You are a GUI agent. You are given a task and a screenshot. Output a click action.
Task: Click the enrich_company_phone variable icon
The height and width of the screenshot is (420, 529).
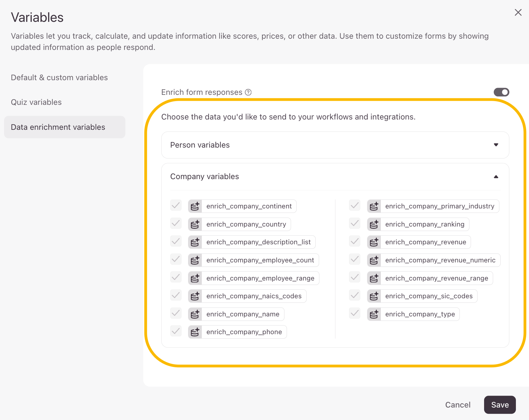195,332
